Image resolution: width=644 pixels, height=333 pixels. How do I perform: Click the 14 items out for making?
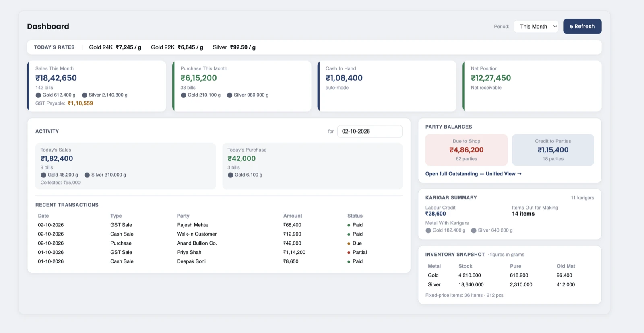click(523, 214)
